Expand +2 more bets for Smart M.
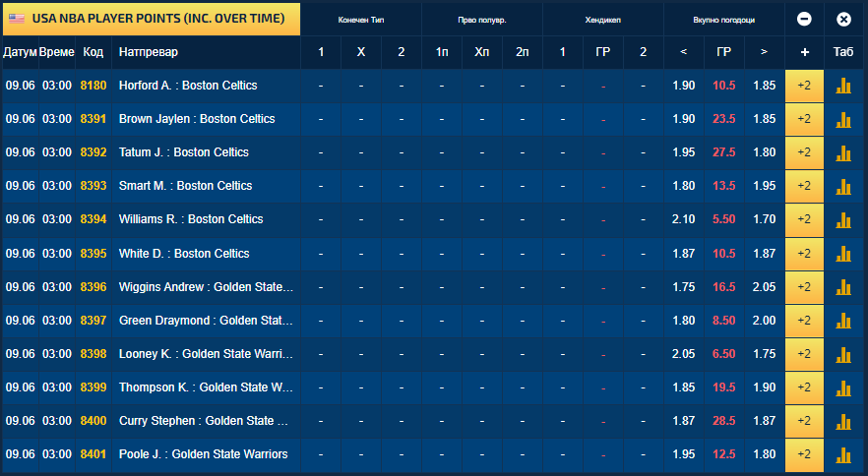The height and width of the screenshot is (476, 868). coord(804,186)
